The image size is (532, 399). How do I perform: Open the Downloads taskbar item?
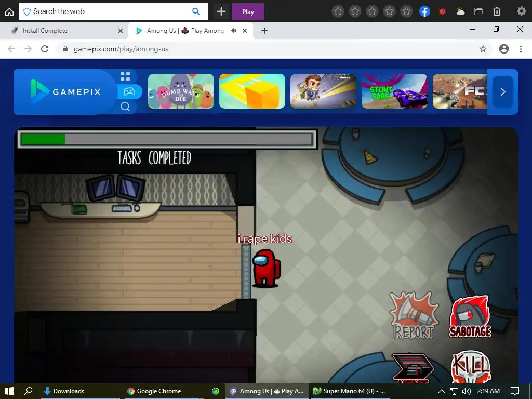coord(81,391)
